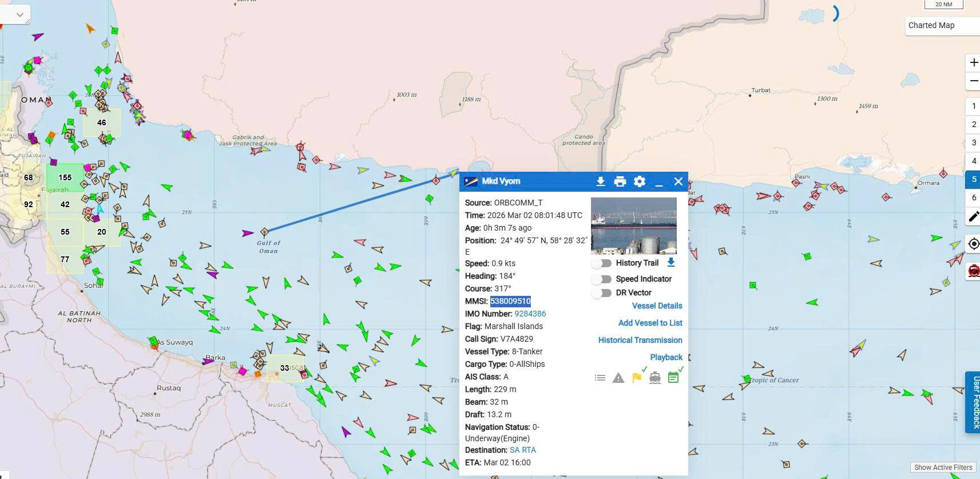Print the Mkd Vyom vessel info
The image size is (980, 479).
click(x=620, y=181)
